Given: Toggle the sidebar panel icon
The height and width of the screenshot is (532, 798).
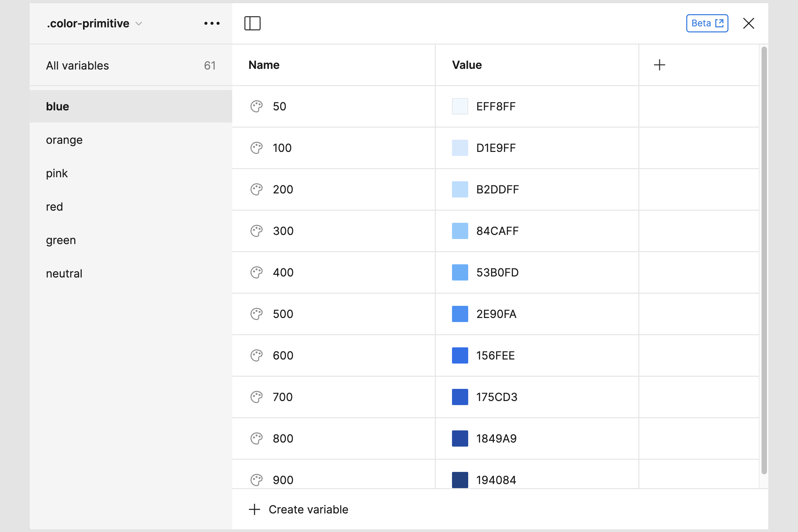Looking at the screenshot, I should [x=252, y=23].
